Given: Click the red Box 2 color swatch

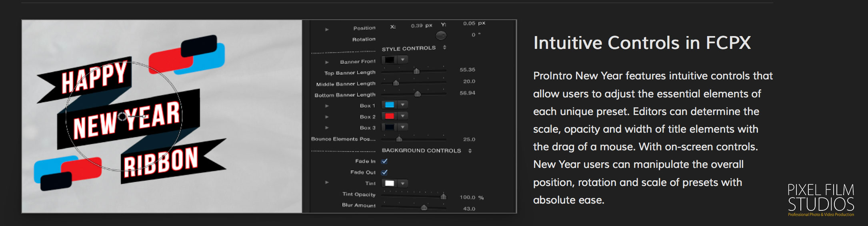Looking at the screenshot, I should 390,116.
